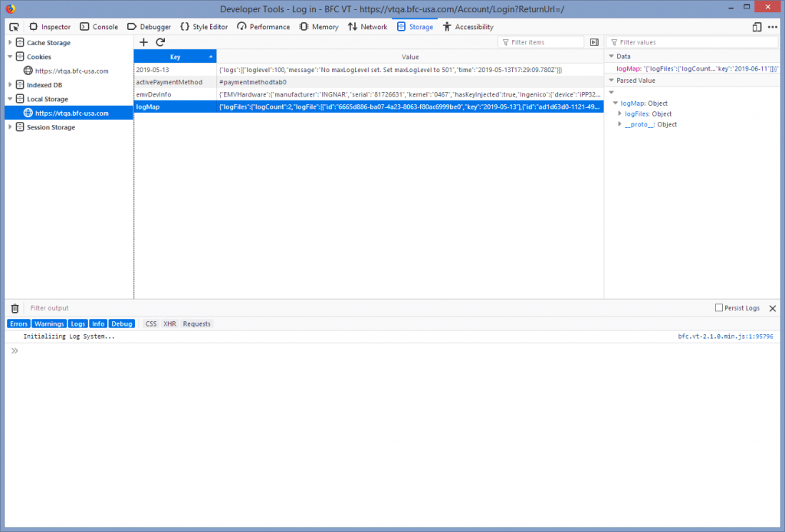This screenshot has height=532, width=785.
Task: Close the split console panel
Action: click(x=773, y=308)
